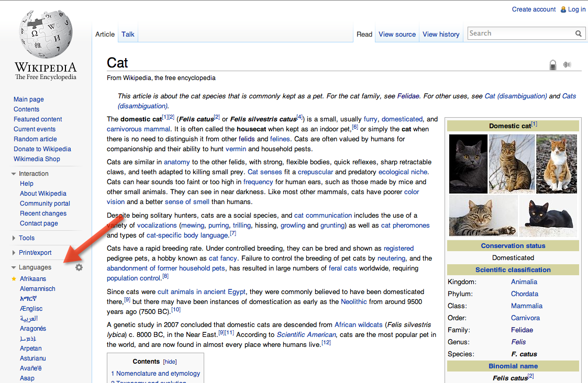The height and width of the screenshot is (383, 588).
Task: Open the feral cats link
Action: click(343, 268)
